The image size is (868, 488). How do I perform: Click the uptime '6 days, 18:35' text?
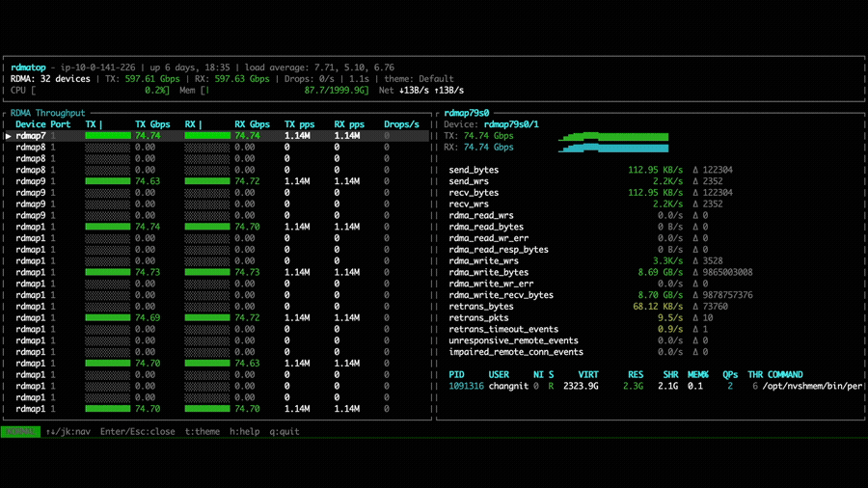pos(200,68)
